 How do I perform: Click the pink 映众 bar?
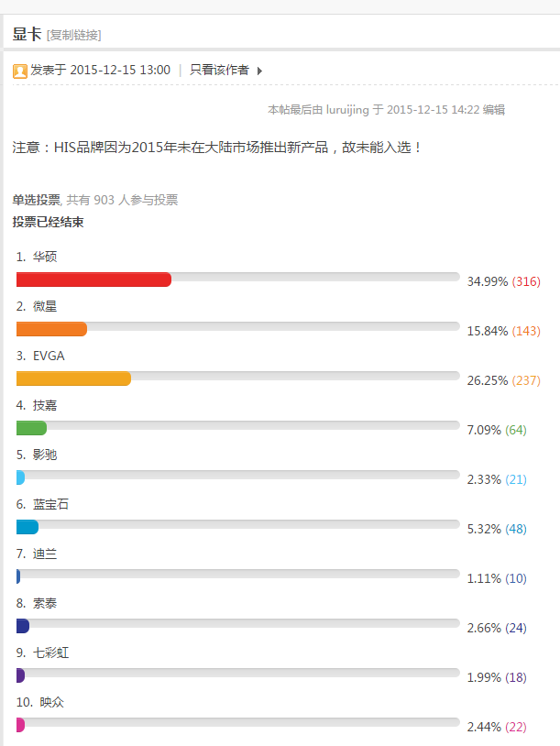(x=20, y=725)
